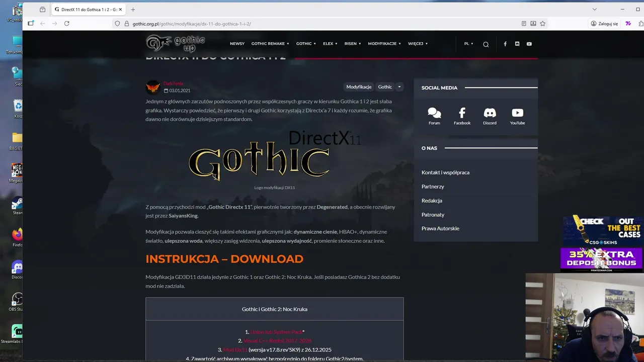Click the purple extension icon in toolbar
Screen dimensions: 644x362
point(628,24)
